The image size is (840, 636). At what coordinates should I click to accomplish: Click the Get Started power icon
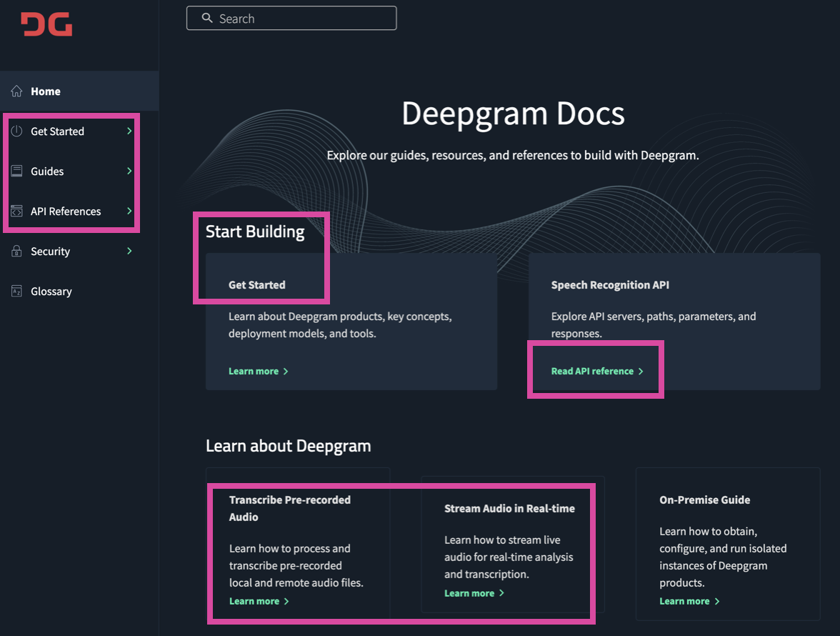[16, 131]
